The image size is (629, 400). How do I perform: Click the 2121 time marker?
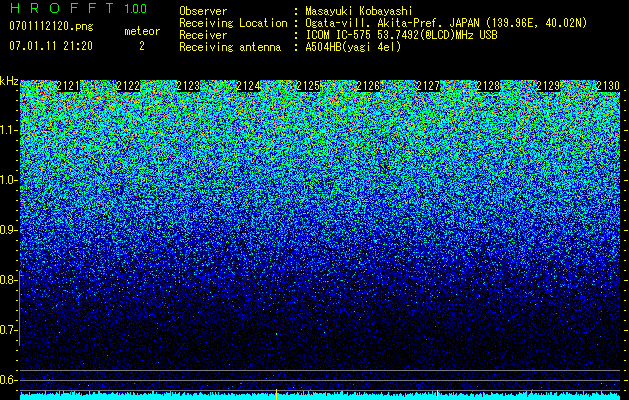click(x=68, y=86)
